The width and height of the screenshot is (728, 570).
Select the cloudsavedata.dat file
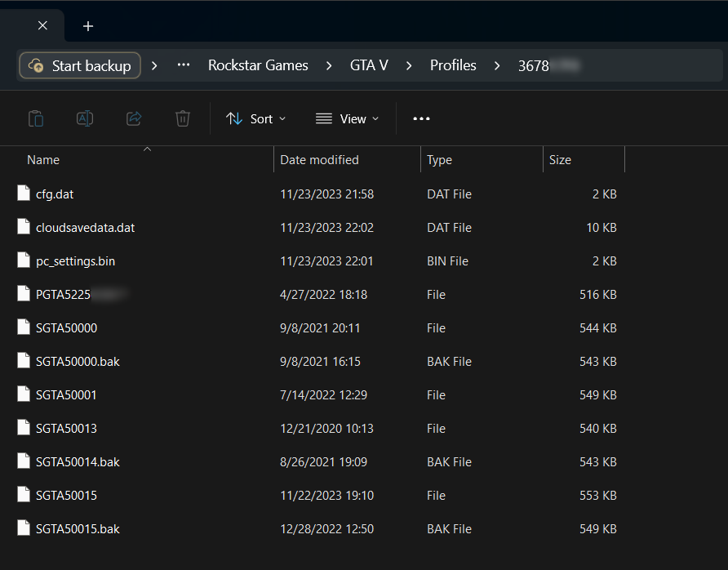coord(85,228)
